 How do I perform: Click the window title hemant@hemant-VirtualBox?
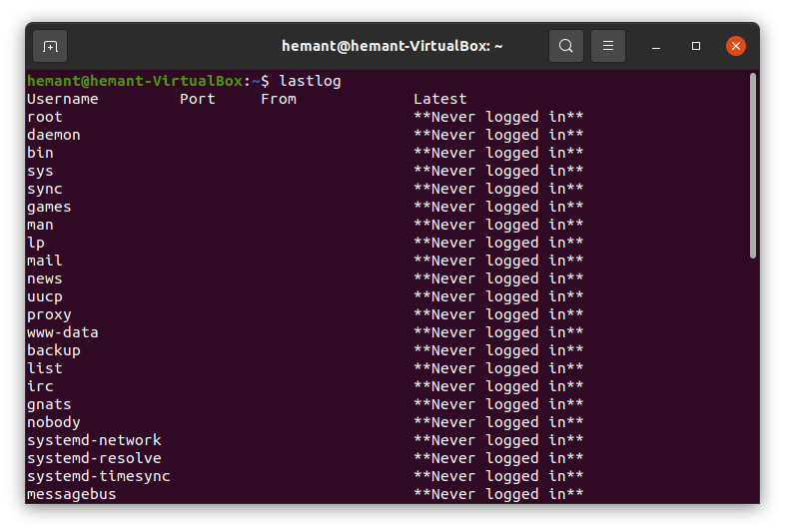[392, 46]
